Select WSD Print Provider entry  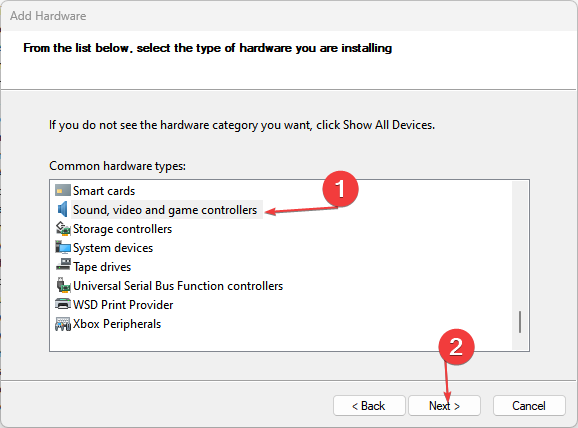click(123, 305)
